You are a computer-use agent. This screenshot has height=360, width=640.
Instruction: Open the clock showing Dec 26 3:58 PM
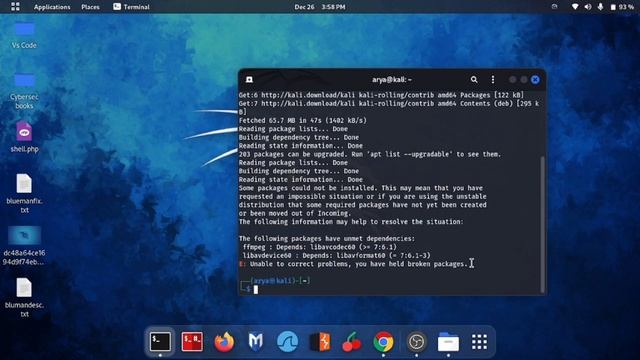320,7
